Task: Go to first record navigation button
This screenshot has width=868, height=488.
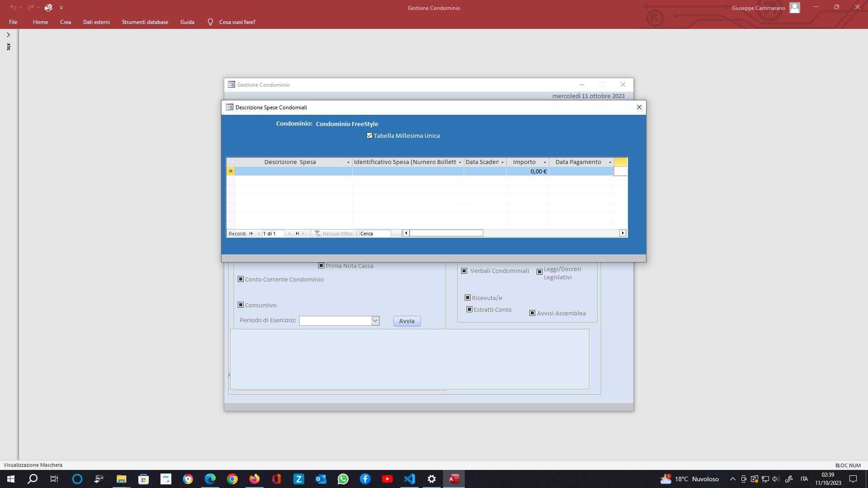Action: pos(251,234)
